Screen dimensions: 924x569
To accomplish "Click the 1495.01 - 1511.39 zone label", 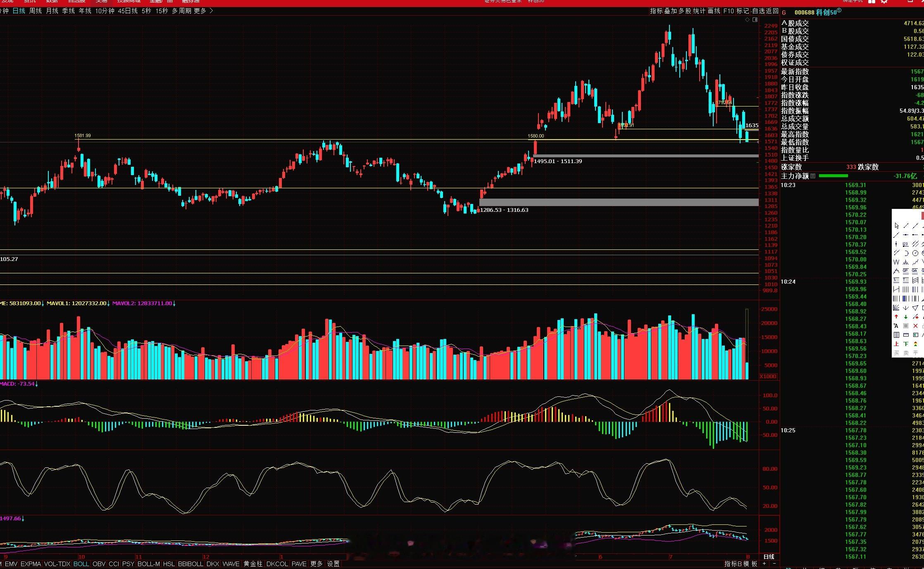I will [x=558, y=161].
